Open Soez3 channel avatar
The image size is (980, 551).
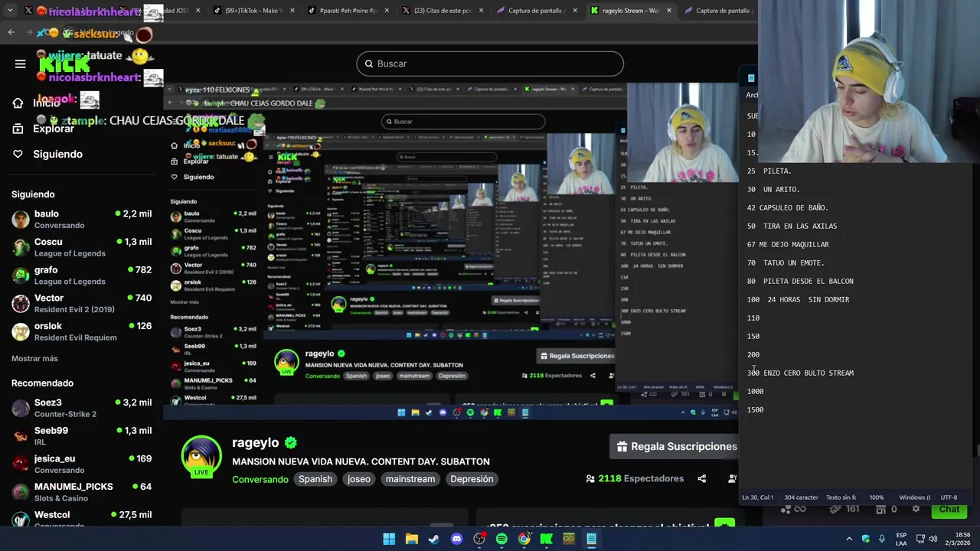[x=21, y=408]
